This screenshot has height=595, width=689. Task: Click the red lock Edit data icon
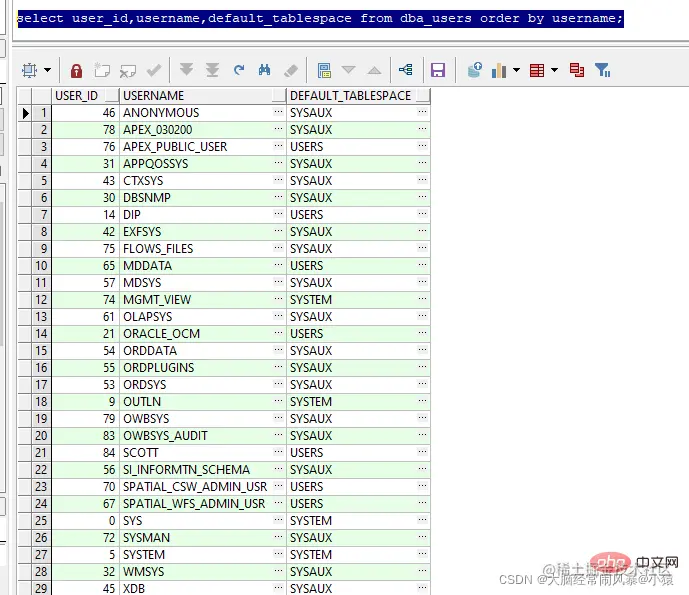point(76,70)
